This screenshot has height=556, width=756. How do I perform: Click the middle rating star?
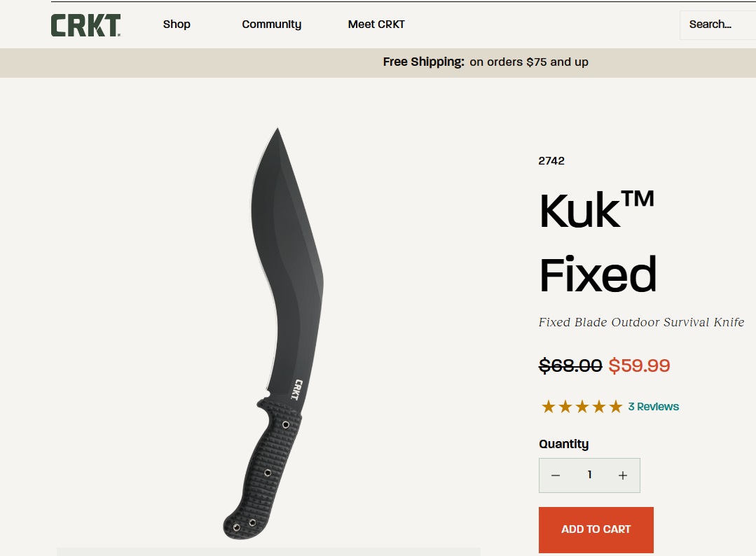pyautogui.click(x=582, y=407)
